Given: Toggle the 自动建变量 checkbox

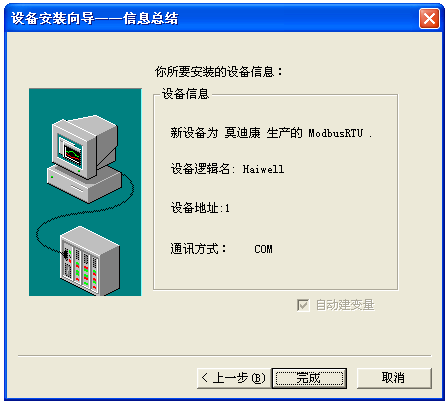Looking at the screenshot, I should coord(303,305).
